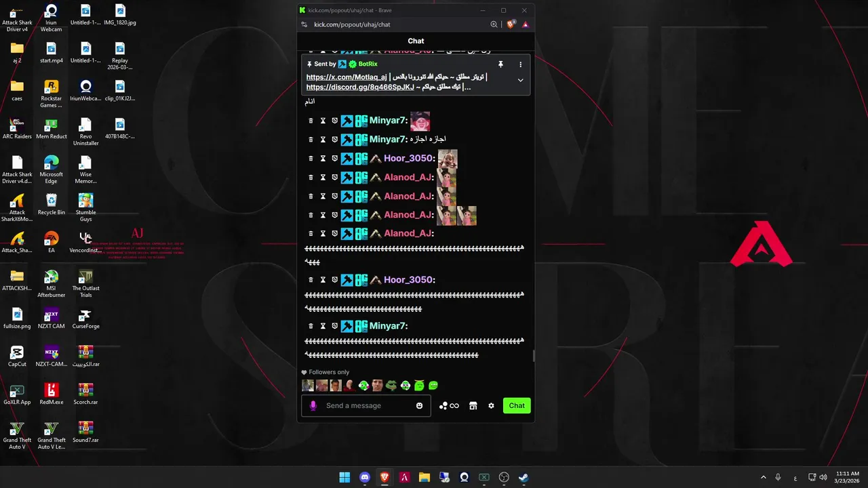Select the kick.com chat browser tab title

pos(349,10)
